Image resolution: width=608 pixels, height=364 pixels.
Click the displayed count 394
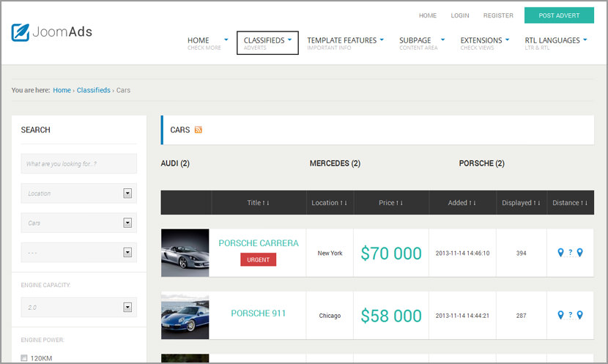[x=521, y=253]
